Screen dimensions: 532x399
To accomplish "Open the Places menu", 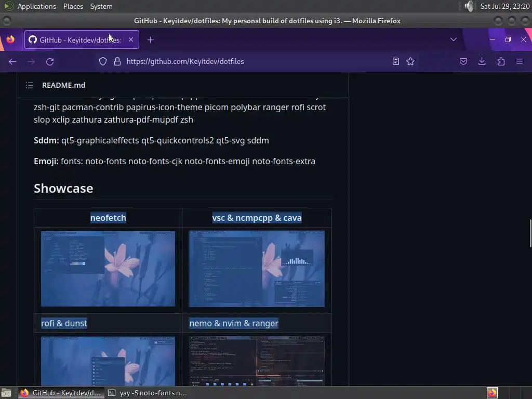I will pos(73,6).
